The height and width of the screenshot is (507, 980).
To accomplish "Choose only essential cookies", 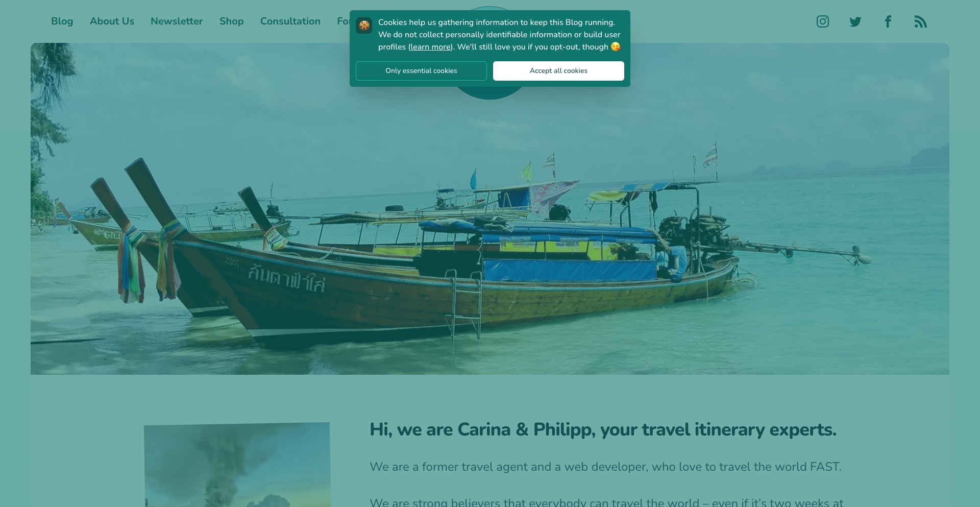I will [421, 71].
